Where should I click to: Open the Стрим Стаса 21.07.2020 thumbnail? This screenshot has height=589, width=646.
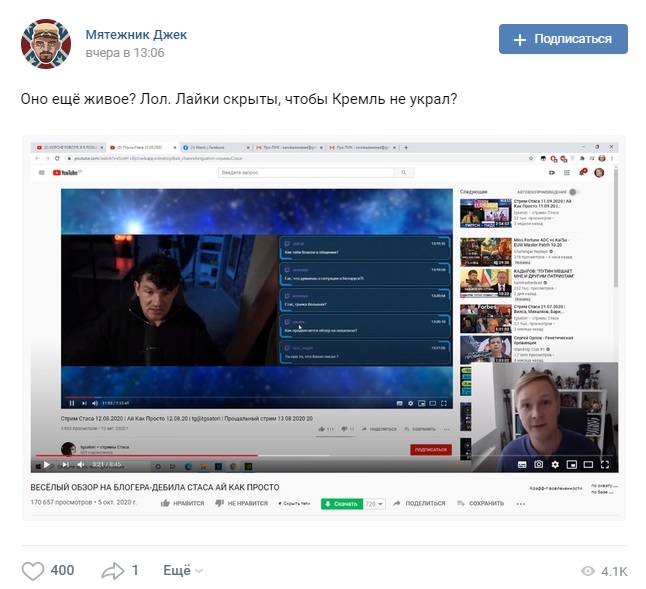(486, 318)
